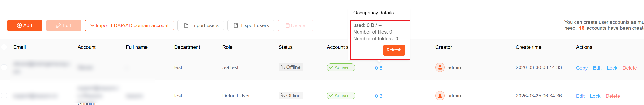Click the admin avatar icon in the 5G test row
The width and height of the screenshot is (644, 105).
440,67
